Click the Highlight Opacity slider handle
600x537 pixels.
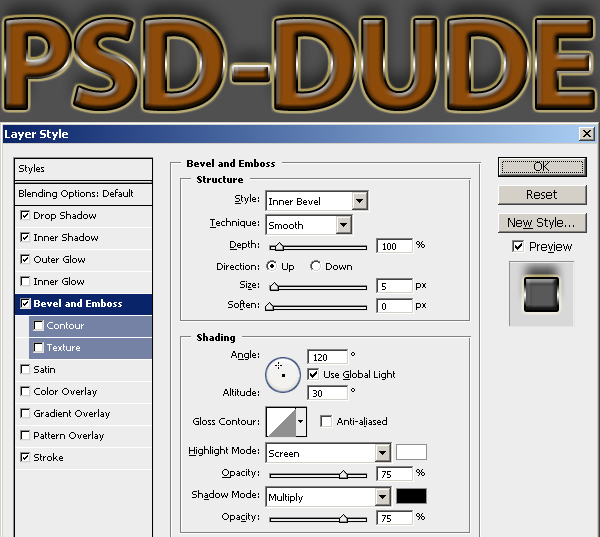(x=343, y=475)
